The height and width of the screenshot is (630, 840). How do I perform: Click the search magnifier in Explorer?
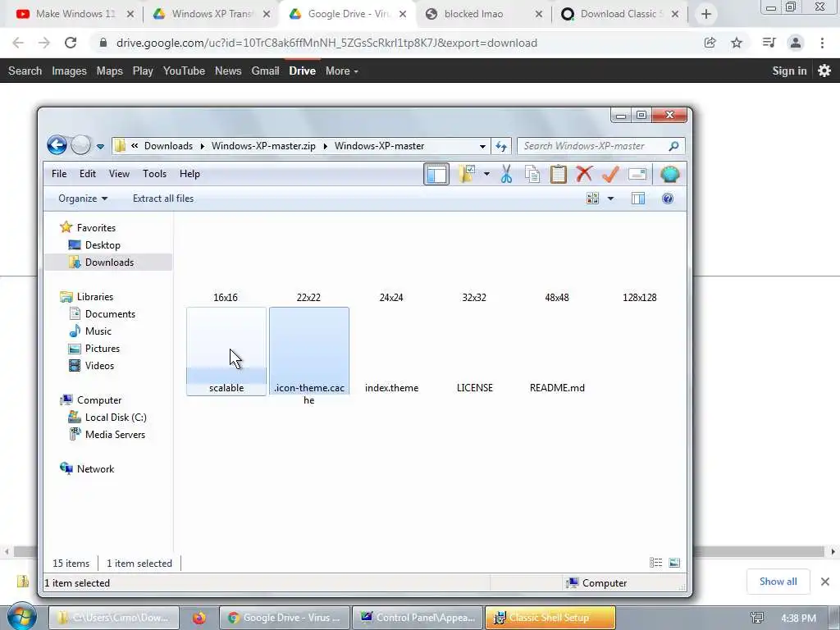click(x=673, y=146)
